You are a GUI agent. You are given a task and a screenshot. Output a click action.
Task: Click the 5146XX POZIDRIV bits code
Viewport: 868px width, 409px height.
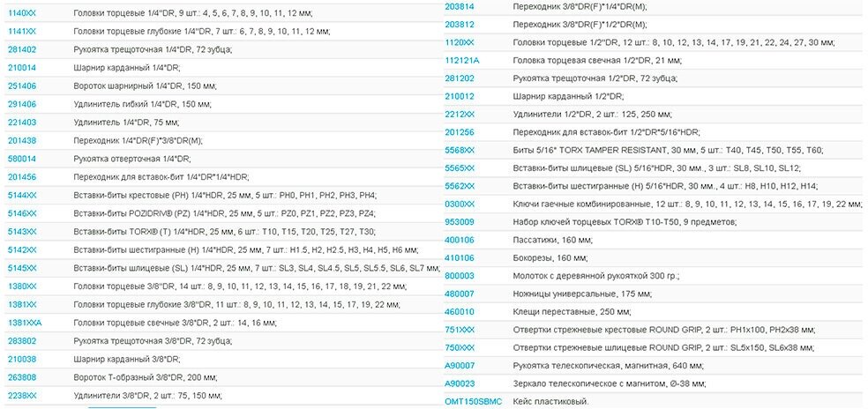[x=22, y=213]
